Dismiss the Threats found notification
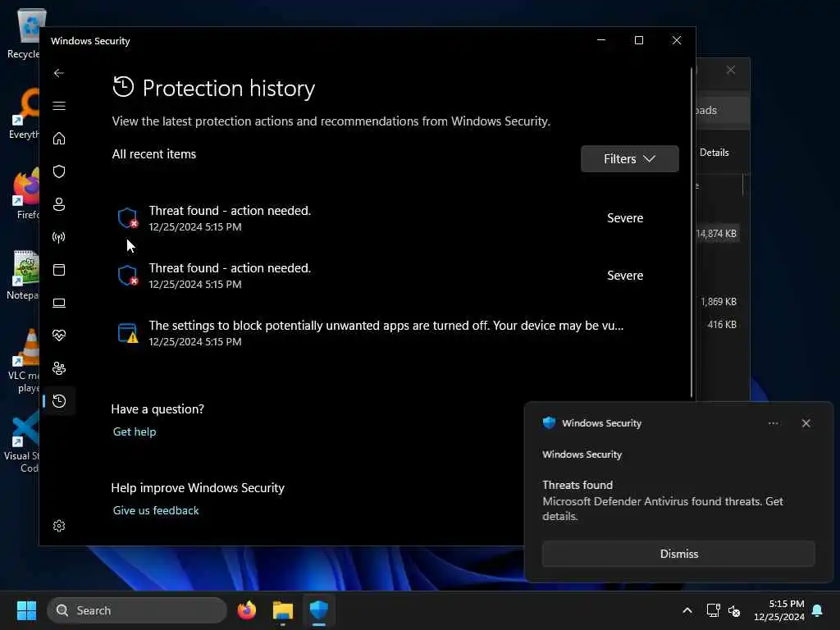 678,554
